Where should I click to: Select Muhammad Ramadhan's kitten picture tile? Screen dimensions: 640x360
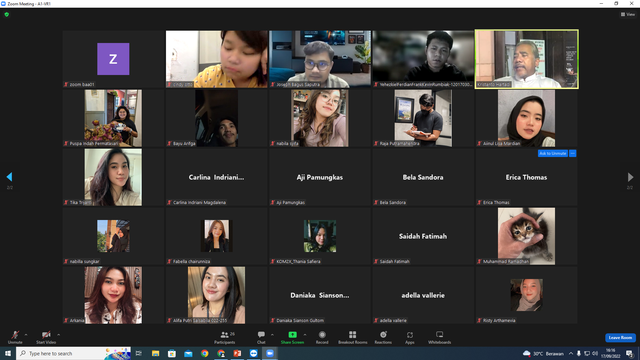527,236
